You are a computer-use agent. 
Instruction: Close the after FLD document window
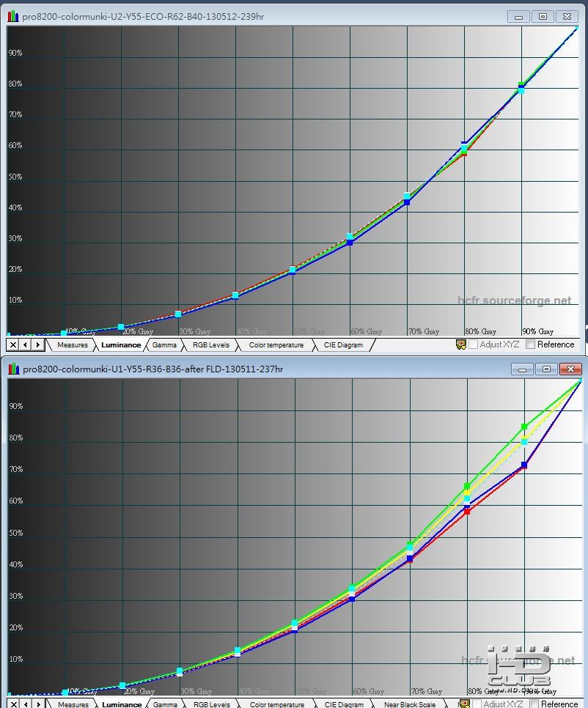pos(571,369)
